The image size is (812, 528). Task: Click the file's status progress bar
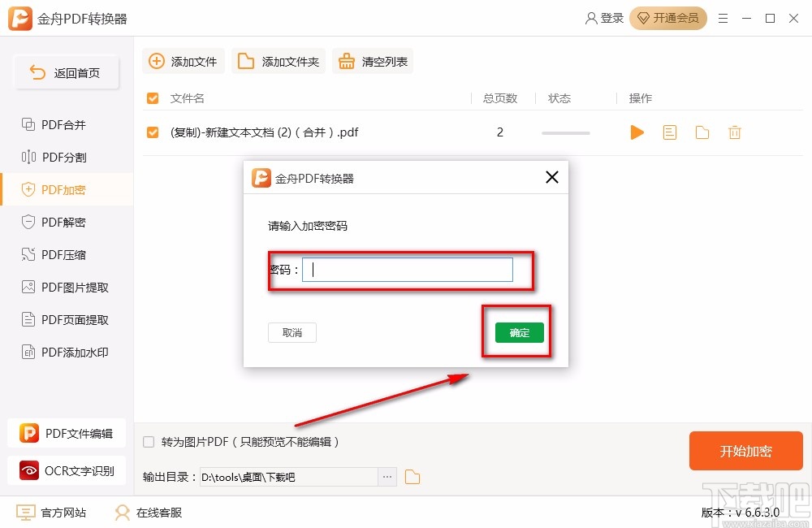pos(565,132)
